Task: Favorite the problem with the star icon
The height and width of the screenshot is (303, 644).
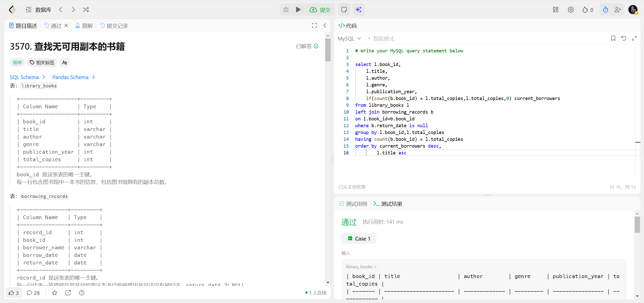Action: pos(55,293)
